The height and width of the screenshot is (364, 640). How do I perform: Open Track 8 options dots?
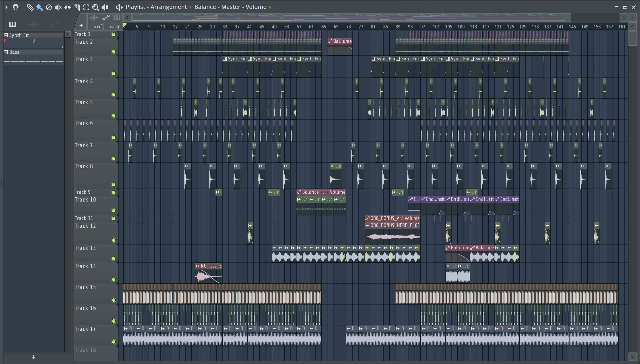point(82,186)
